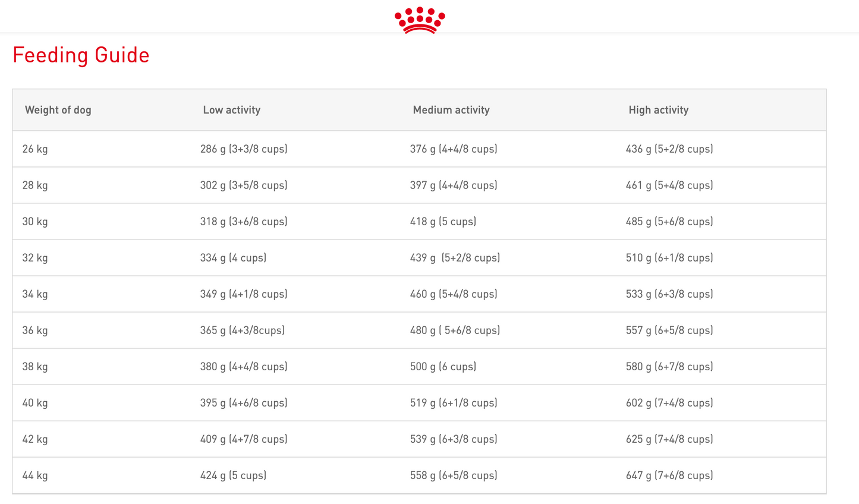Click the 500 g (6 cups) cell
The height and width of the screenshot is (504, 859).
(443, 367)
